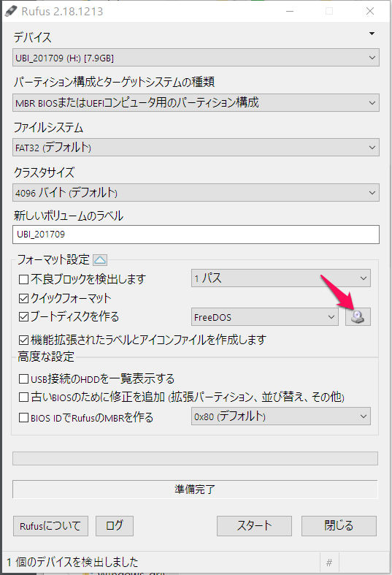Collapse the format settings with the triangle toggle

pyautogui.click(x=100, y=260)
